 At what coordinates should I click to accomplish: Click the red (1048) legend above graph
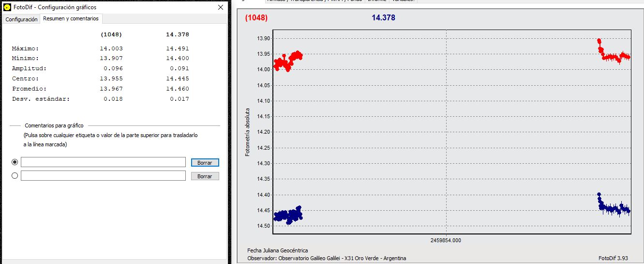(256, 18)
